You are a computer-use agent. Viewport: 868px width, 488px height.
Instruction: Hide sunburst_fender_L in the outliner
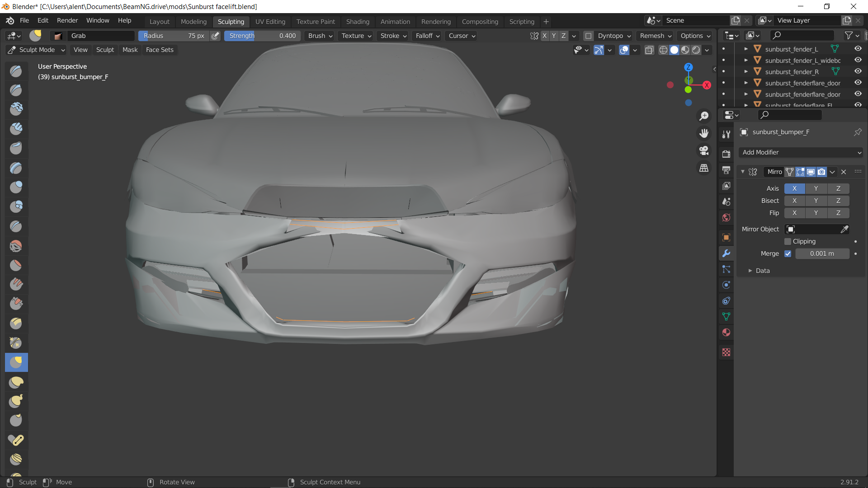(x=858, y=49)
